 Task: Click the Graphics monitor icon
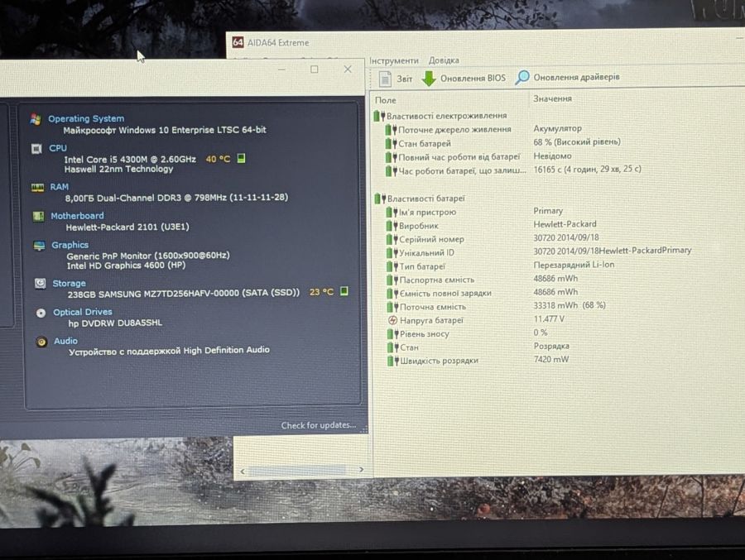click(x=39, y=246)
